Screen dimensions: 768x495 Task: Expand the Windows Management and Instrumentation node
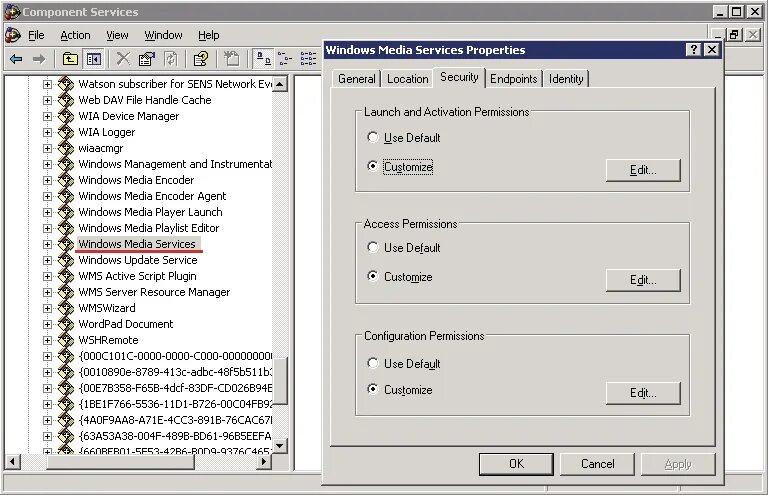pos(47,164)
